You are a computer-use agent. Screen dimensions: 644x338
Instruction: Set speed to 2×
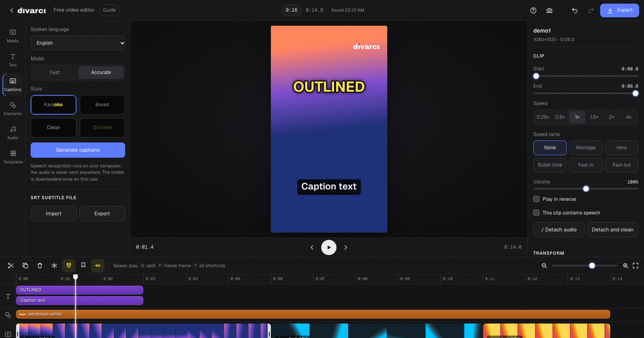[611, 117]
